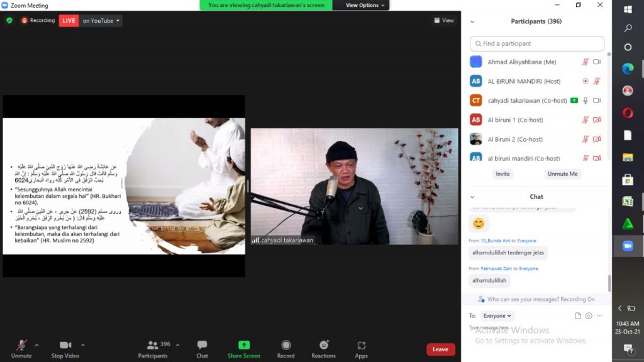Image resolution: width=644 pixels, height=362 pixels.
Task: Unmute the microphone in the toolbar
Action: 21,349
